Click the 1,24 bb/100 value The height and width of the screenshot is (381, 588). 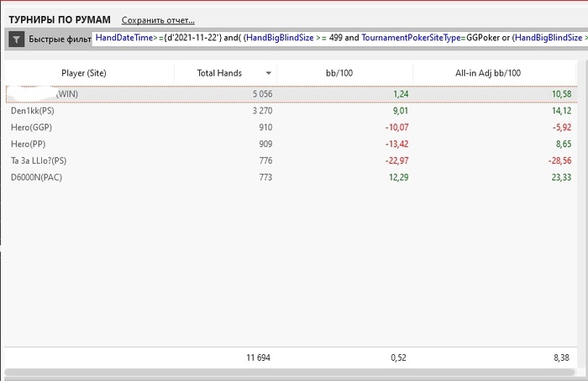click(x=401, y=94)
